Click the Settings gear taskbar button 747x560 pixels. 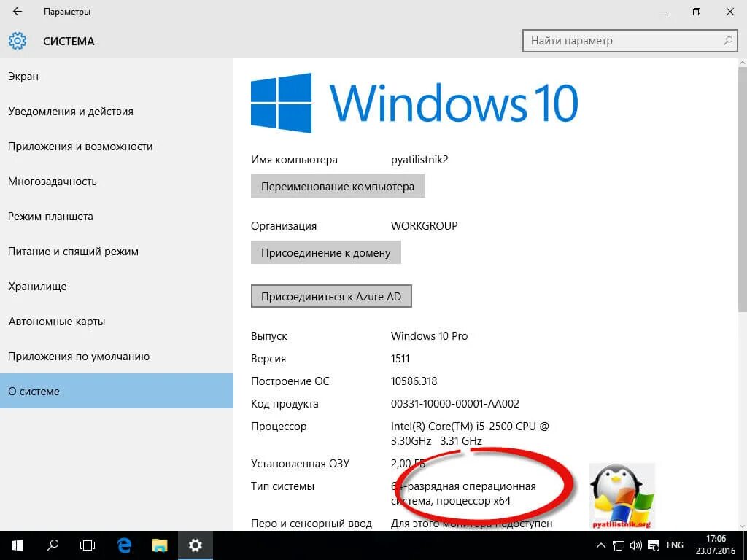pos(196,545)
